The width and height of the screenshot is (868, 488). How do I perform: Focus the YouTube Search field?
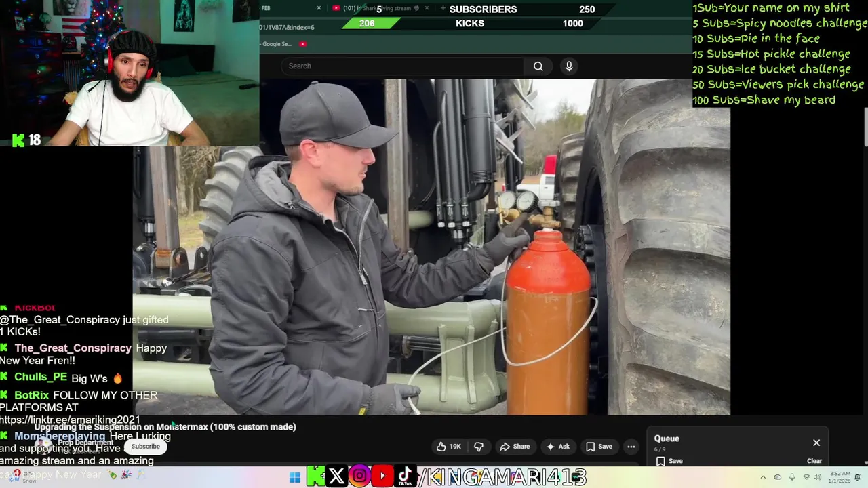pos(402,66)
